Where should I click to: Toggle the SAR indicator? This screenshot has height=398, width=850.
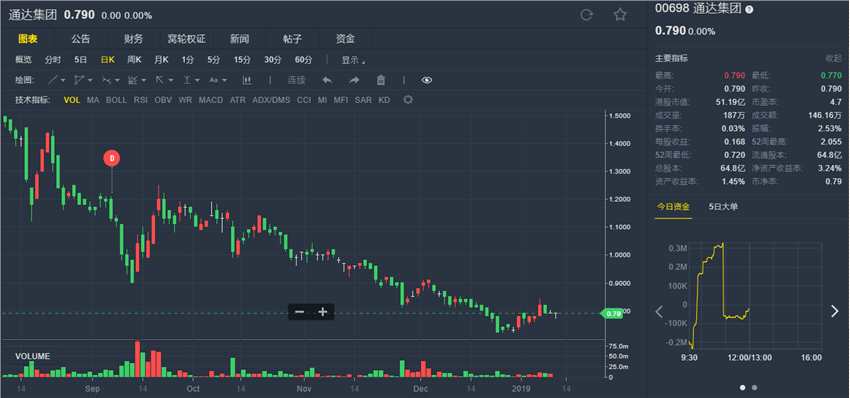click(363, 100)
